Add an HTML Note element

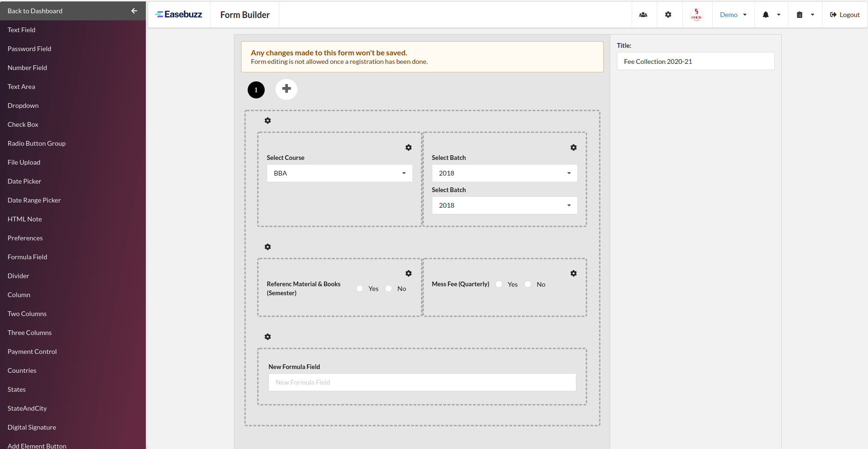pyautogui.click(x=73, y=219)
